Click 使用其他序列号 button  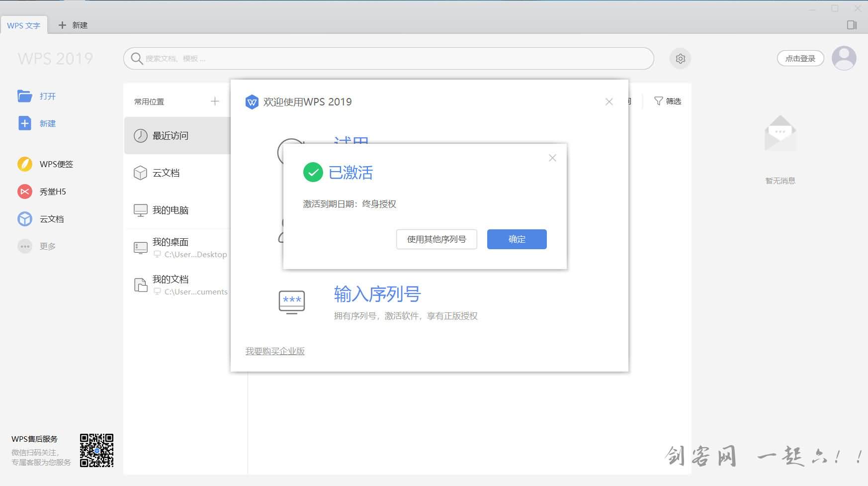tap(436, 239)
